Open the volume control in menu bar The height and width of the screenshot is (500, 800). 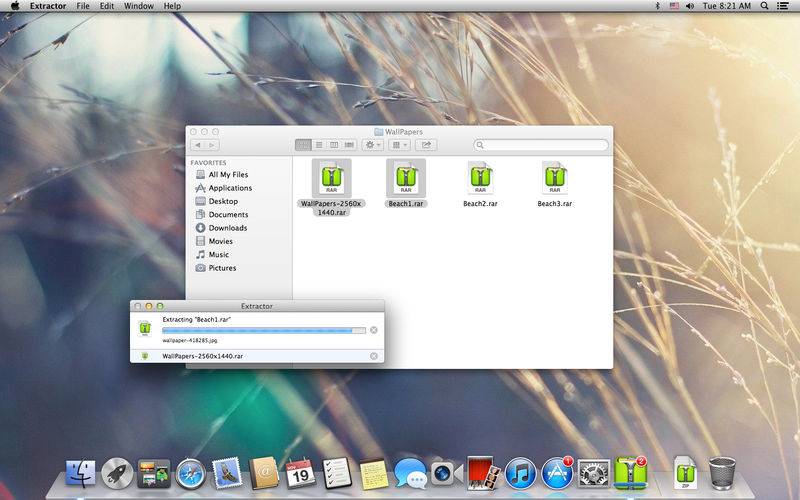[x=690, y=6]
